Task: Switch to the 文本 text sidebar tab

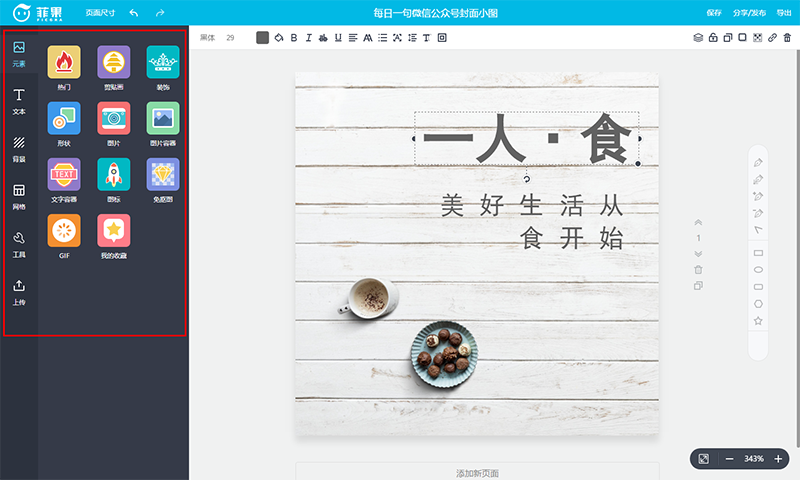Action: (x=19, y=102)
